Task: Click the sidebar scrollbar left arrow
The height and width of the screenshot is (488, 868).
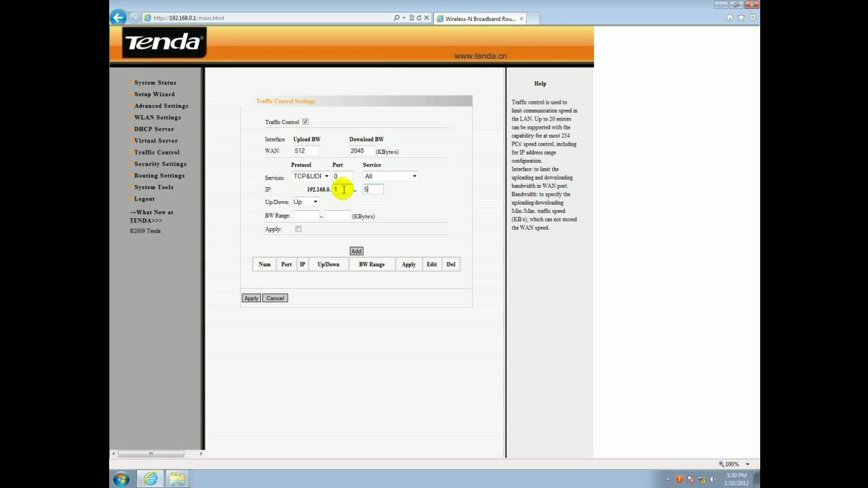Action: coord(113,453)
